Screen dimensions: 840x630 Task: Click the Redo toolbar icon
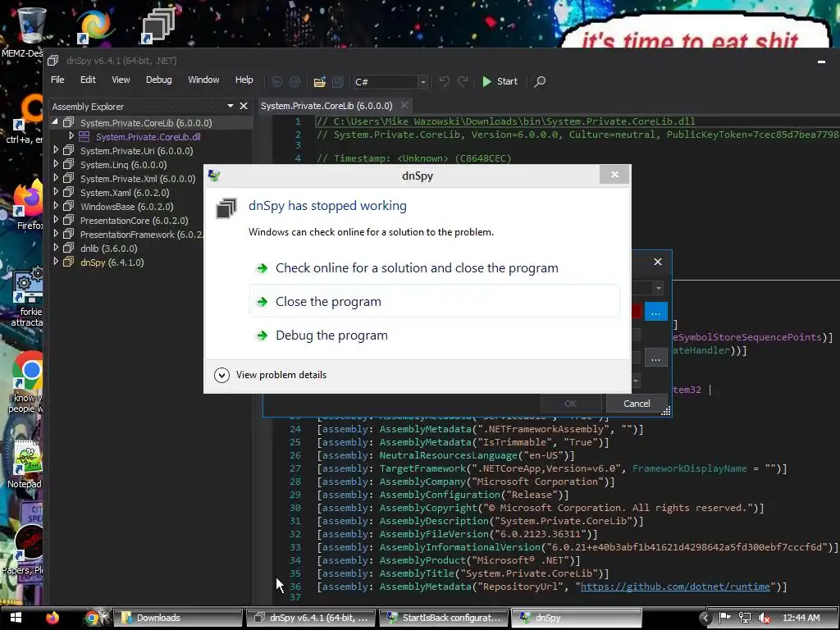[463, 81]
